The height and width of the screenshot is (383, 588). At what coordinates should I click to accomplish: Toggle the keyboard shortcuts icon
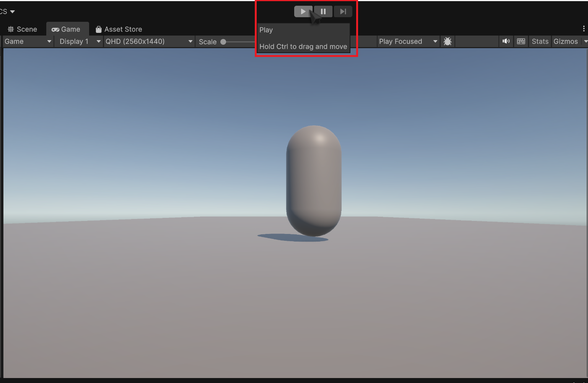click(x=521, y=41)
